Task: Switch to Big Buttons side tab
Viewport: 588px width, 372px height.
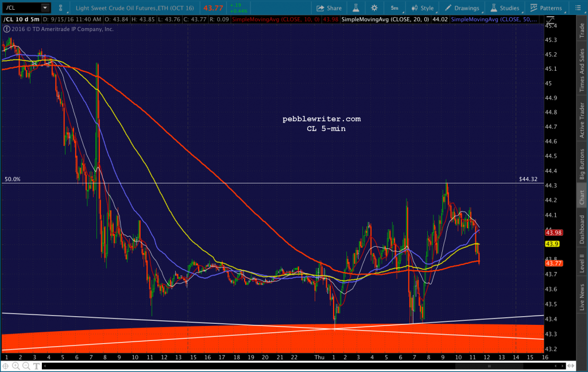Action: point(582,164)
